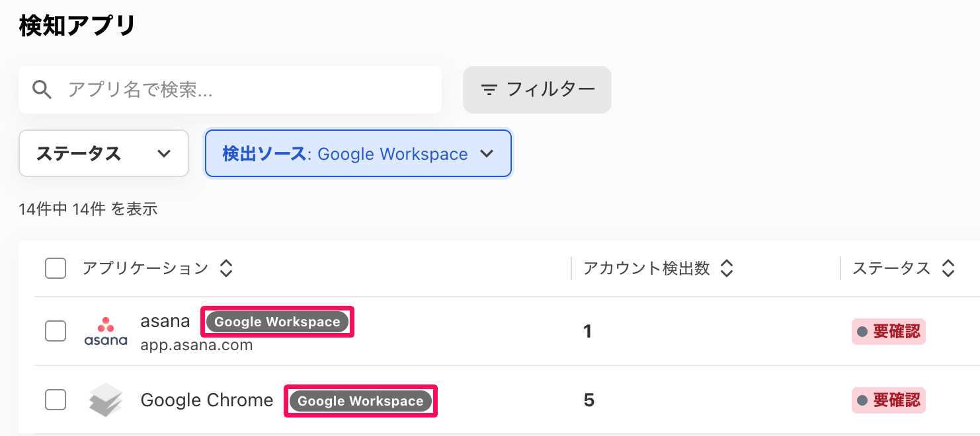This screenshot has width=980, height=436.
Task: Check the asana row checkbox
Action: 56,331
